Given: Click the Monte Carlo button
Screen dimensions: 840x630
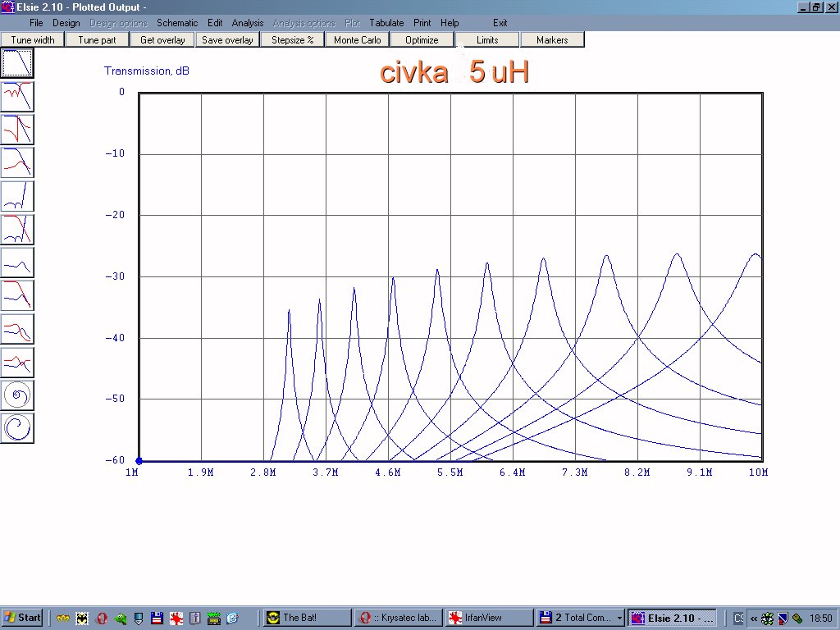Looking at the screenshot, I should click(x=358, y=39).
